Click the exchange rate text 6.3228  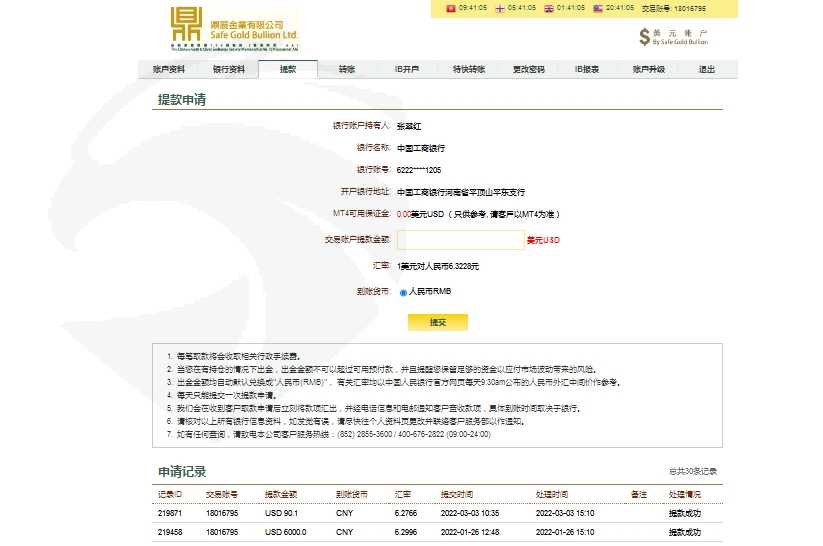(x=438, y=266)
